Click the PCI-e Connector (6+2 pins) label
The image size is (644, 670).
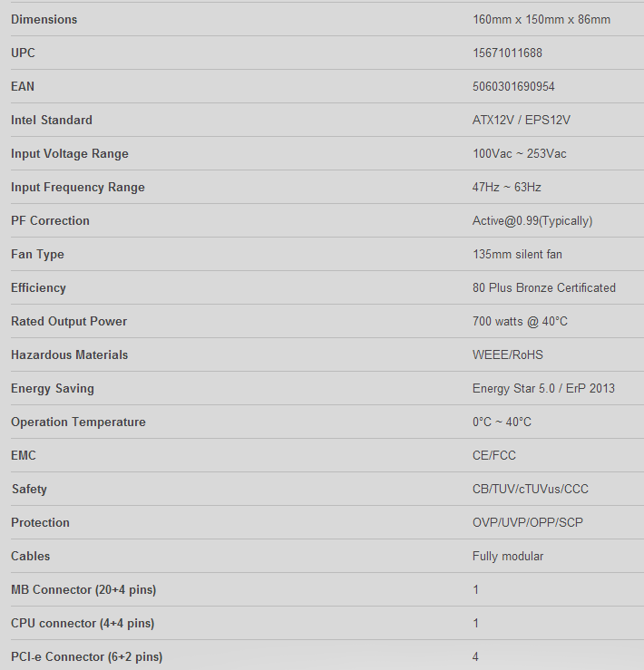[x=87, y=656]
